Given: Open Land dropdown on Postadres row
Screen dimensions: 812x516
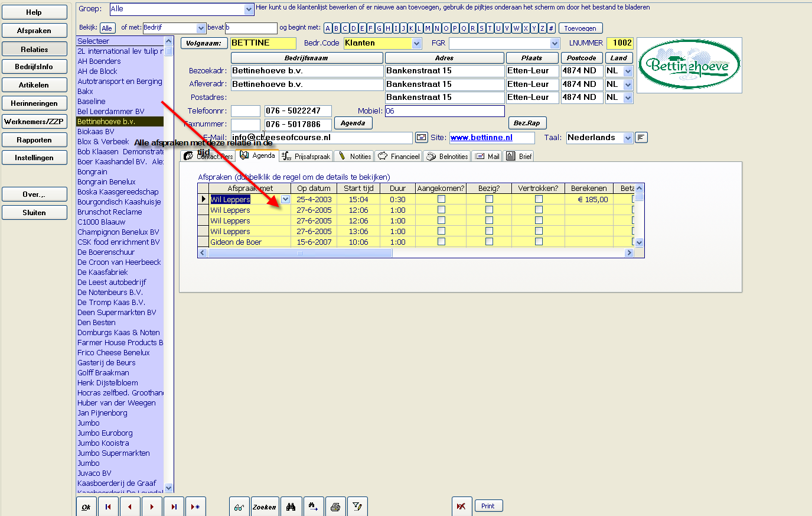Looking at the screenshot, I should pyautogui.click(x=628, y=98).
